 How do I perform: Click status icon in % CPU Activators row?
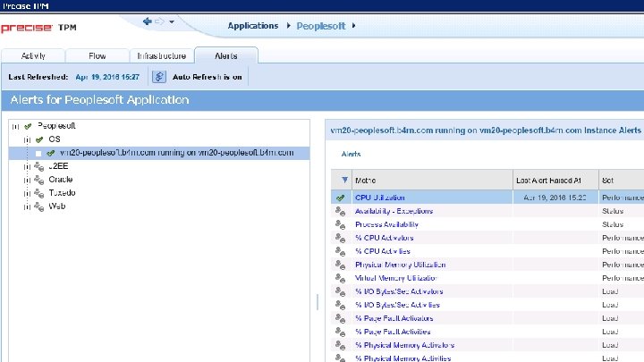[341, 238]
